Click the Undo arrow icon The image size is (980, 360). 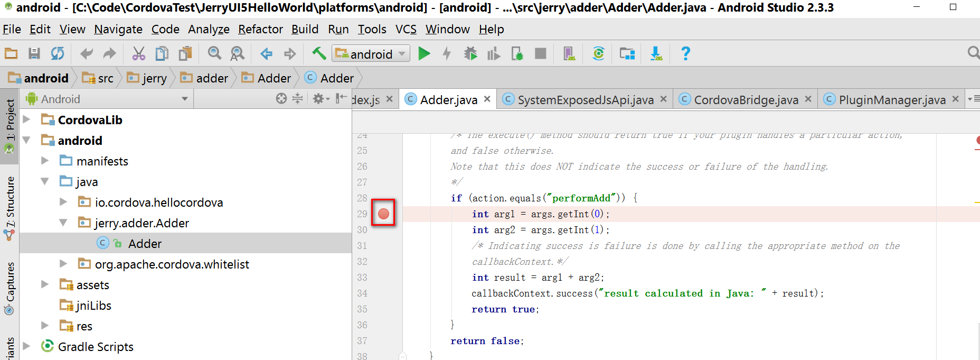point(87,53)
